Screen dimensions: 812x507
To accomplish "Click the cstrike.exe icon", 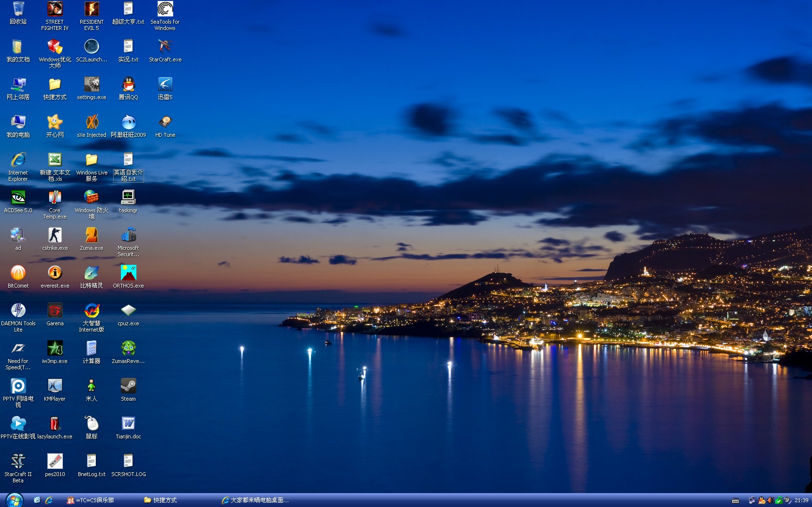I will (55, 239).
